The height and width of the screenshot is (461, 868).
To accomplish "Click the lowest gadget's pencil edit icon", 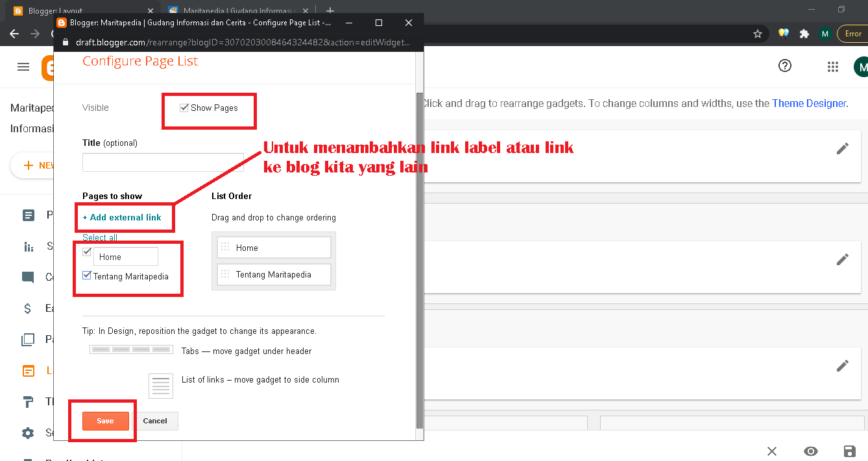I will pos(843,366).
